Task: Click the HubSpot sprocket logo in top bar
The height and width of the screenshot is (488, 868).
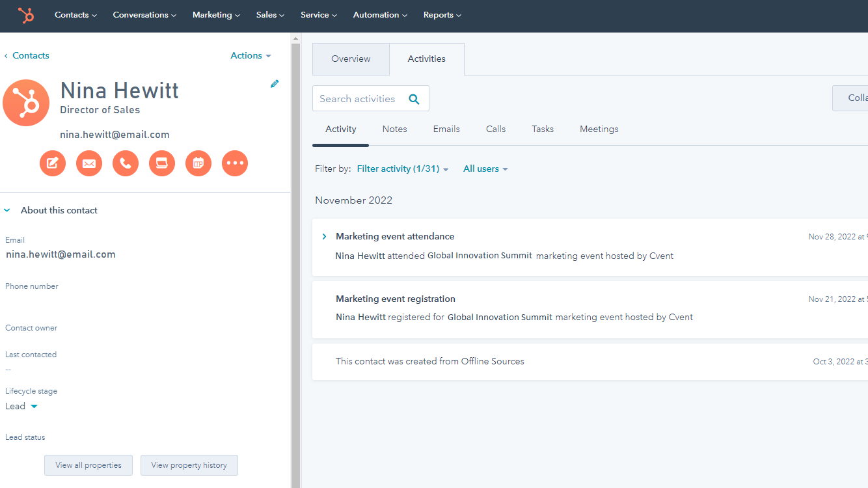Action: point(26,15)
